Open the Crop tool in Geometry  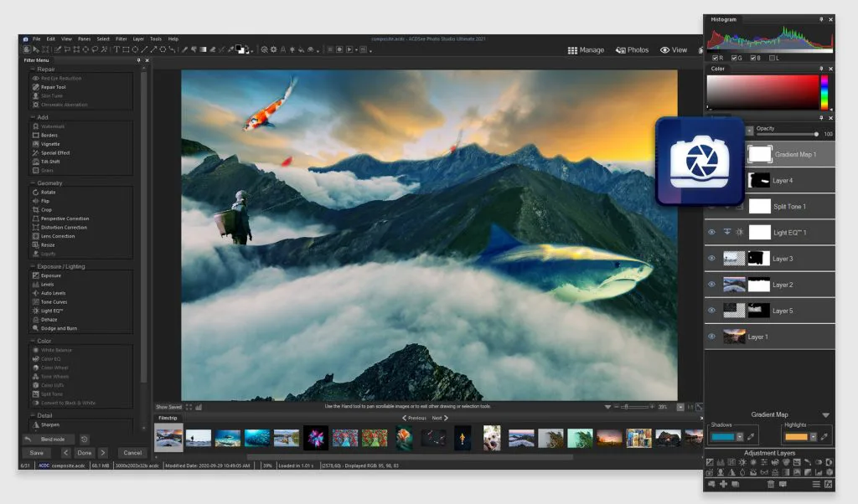click(x=46, y=209)
